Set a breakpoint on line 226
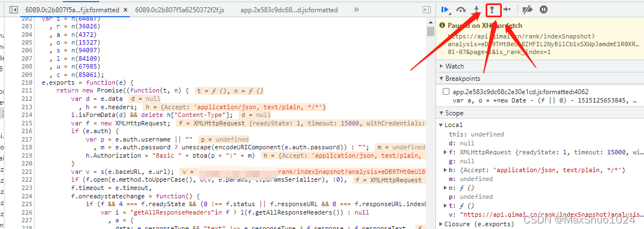 27,212
